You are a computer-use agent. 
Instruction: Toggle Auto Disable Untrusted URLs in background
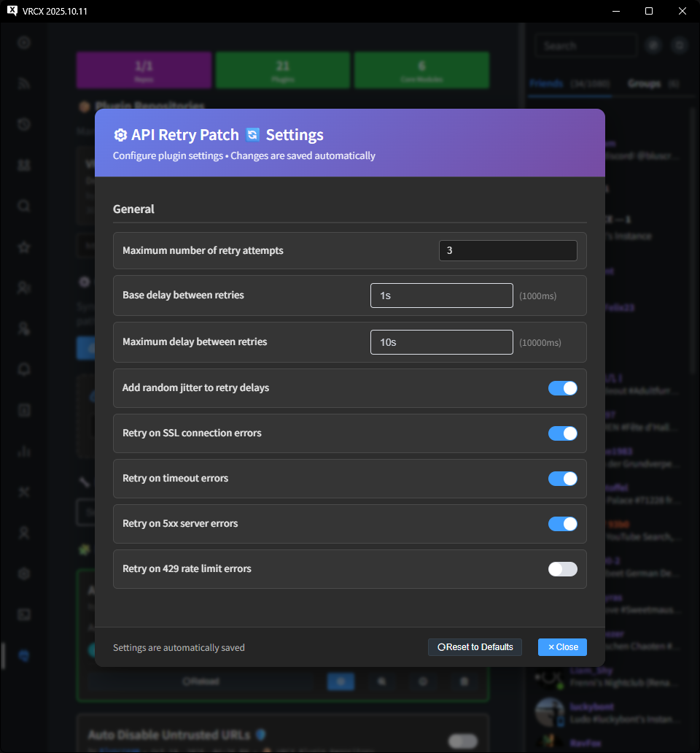click(x=463, y=741)
